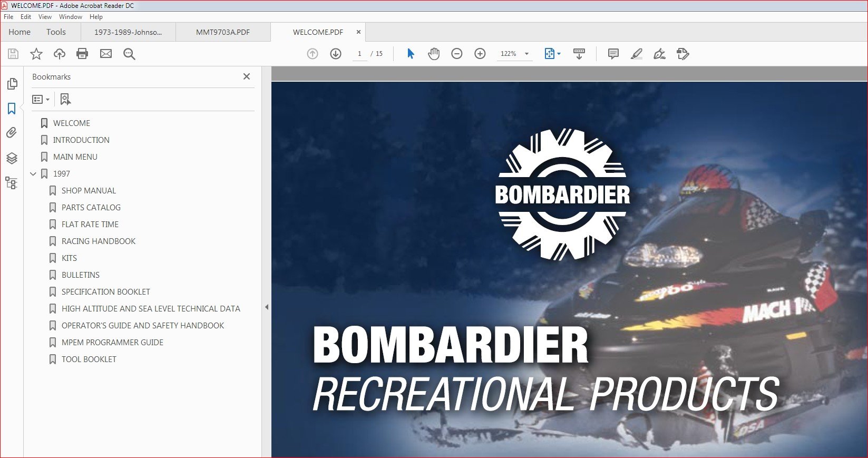Print the document using the printer icon
The image size is (868, 458).
tap(82, 54)
